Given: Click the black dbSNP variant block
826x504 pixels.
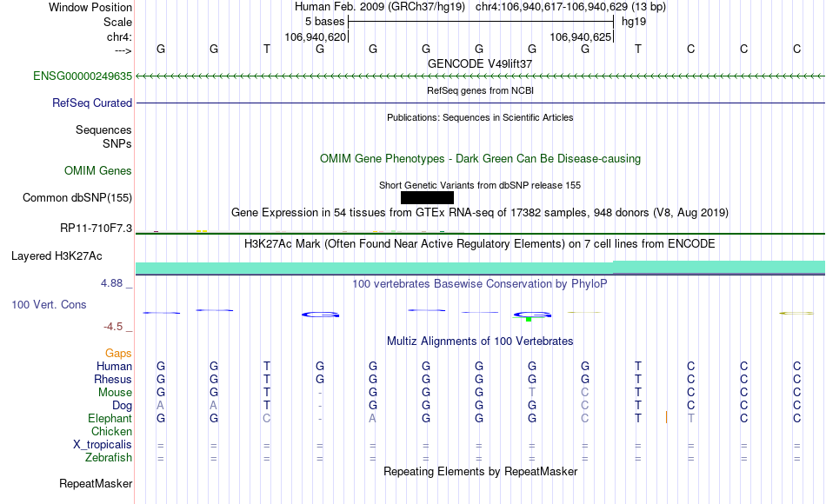Looking at the screenshot, I should (427, 197).
